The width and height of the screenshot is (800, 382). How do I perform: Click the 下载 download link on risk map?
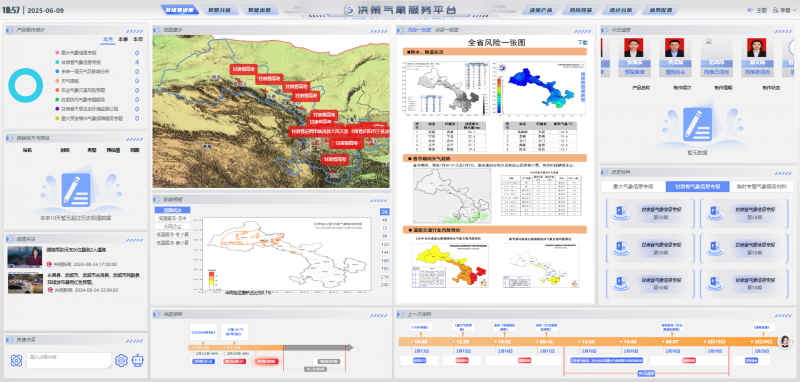tap(582, 42)
